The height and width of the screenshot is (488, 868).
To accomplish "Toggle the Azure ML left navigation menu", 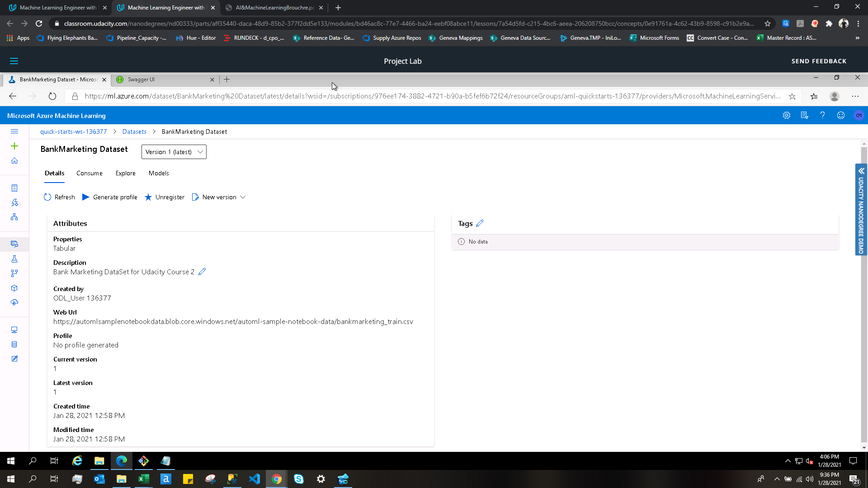I will pos(14,131).
